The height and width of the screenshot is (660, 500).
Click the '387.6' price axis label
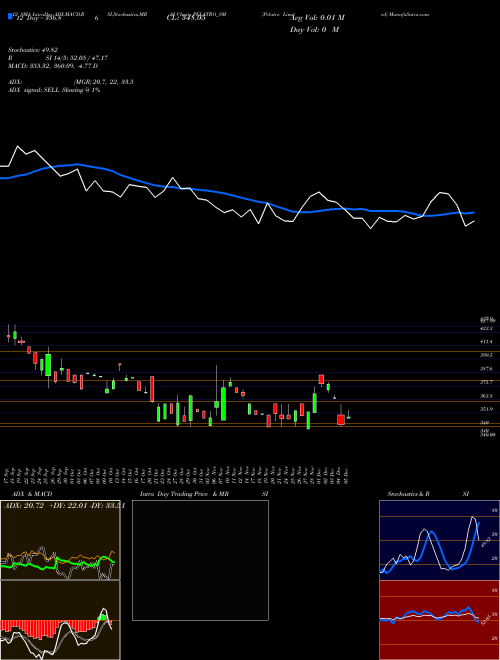pyautogui.click(x=486, y=369)
